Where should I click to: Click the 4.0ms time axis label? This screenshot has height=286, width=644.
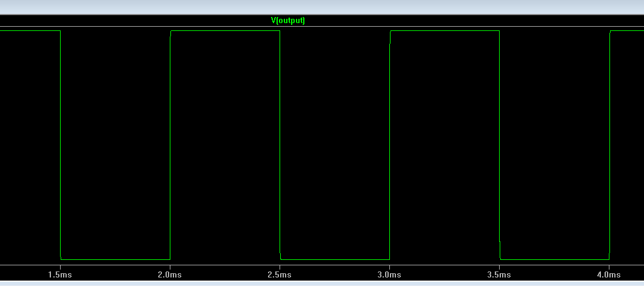click(x=609, y=274)
